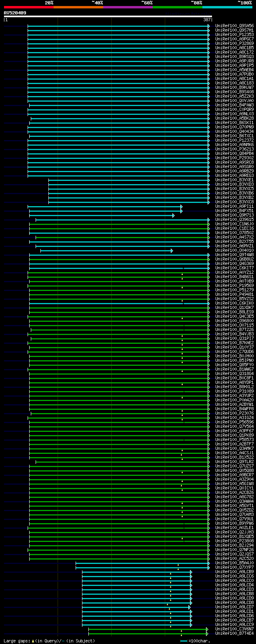This screenshot has height=644, width=256.
Task: Select label UniRef100_P23808
Action: pos(234,541)
